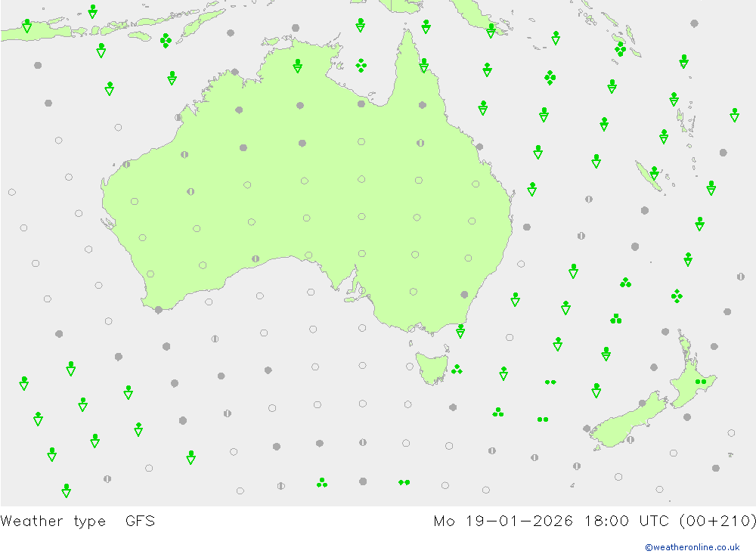Select the grey overcast dot on the Queensland east coast
The image size is (756, 554).
(479, 147)
